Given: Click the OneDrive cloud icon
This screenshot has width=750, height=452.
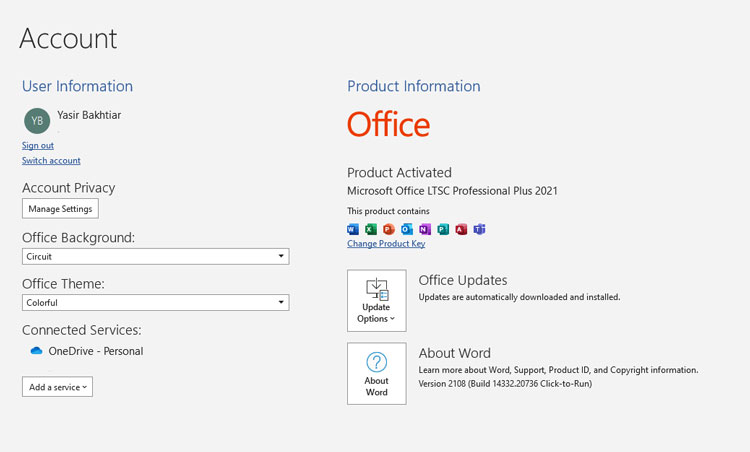Looking at the screenshot, I should point(36,351).
